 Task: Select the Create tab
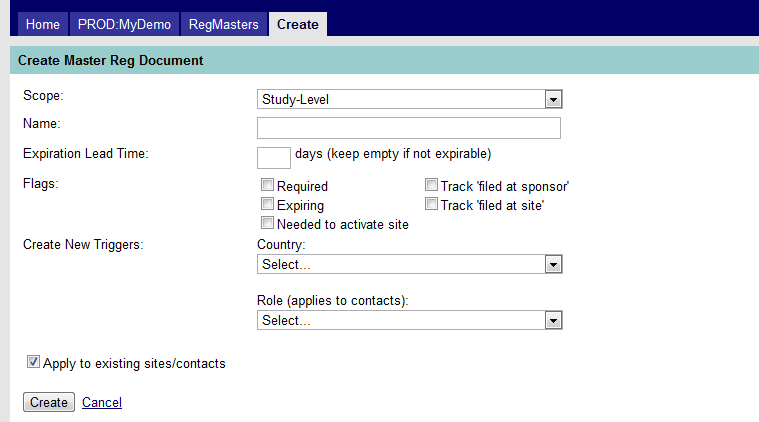298,24
